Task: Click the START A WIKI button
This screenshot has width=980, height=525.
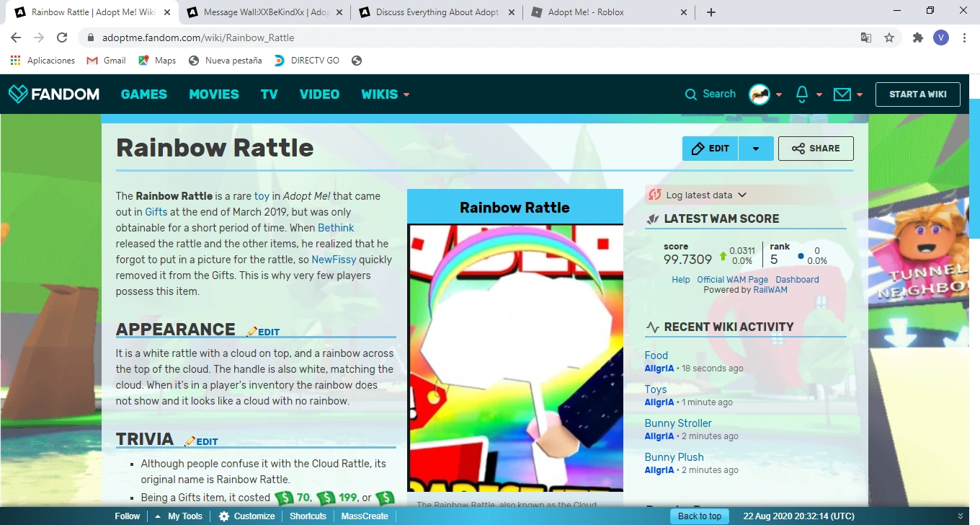Action: point(917,94)
